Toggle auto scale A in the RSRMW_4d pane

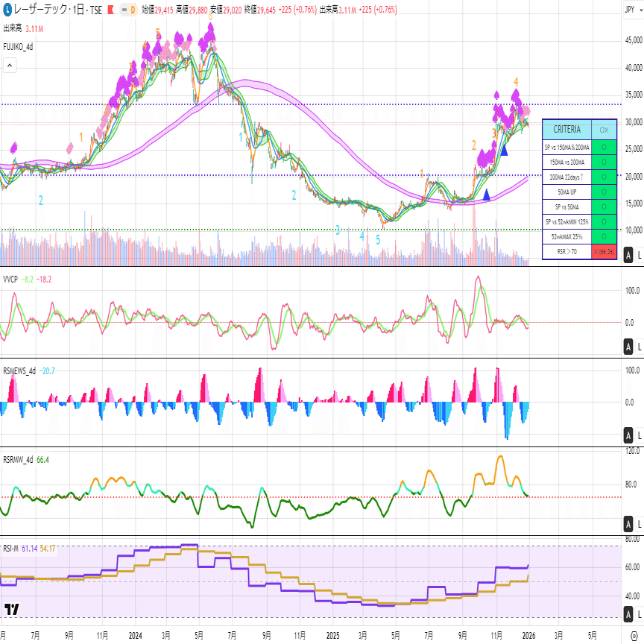[628, 524]
